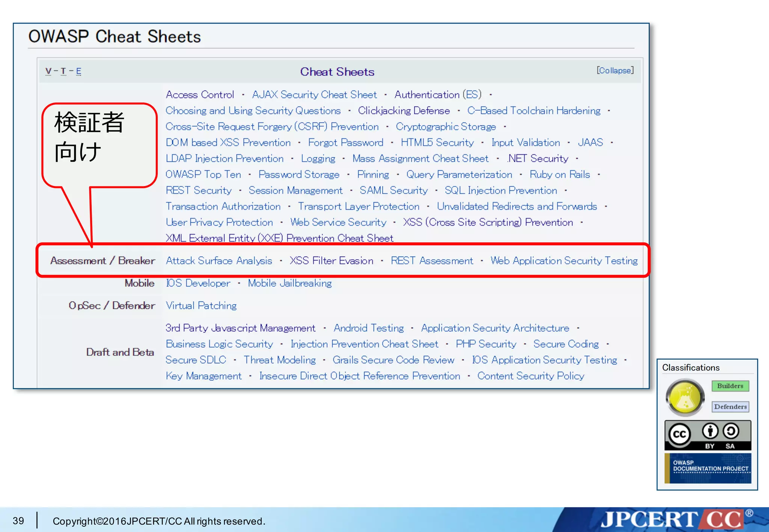Click the Creative Commons CC icon

coord(679,434)
